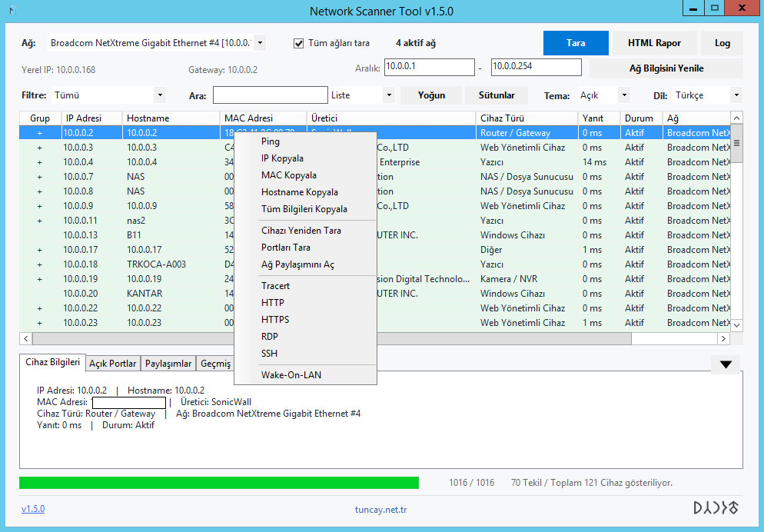This screenshot has width=764, height=532.
Task: Switch to Açık Portlar tab
Action: 112,364
